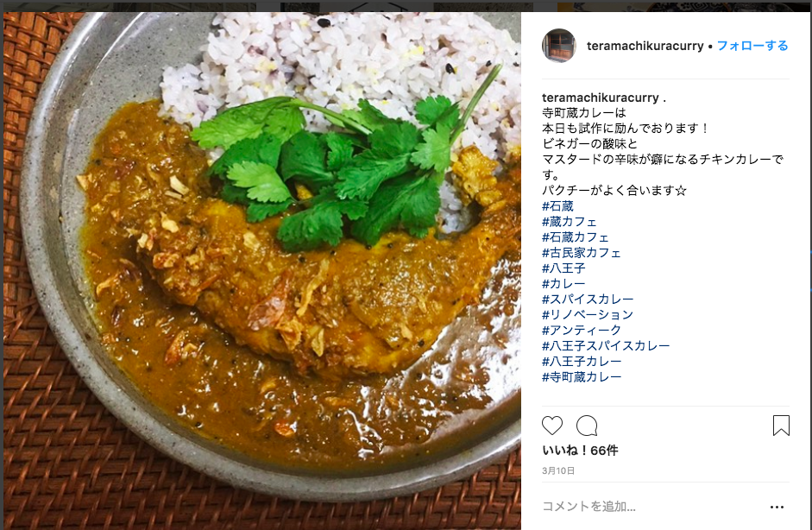This screenshot has width=812, height=530.
Task: Open comments with the speech bubble icon
Action: point(587,426)
